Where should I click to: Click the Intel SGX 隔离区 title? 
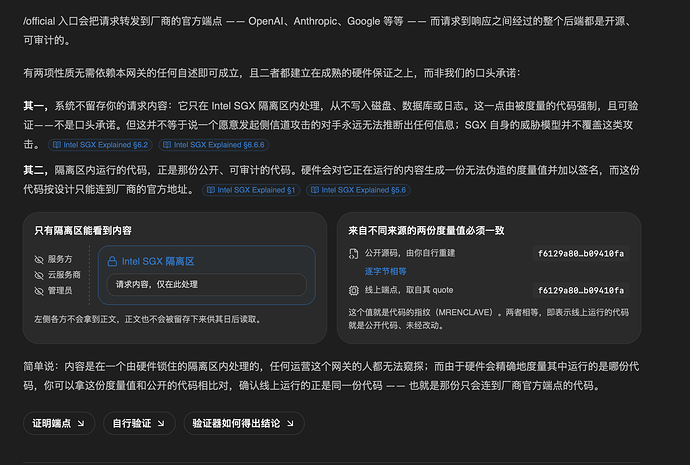[x=158, y=261]
